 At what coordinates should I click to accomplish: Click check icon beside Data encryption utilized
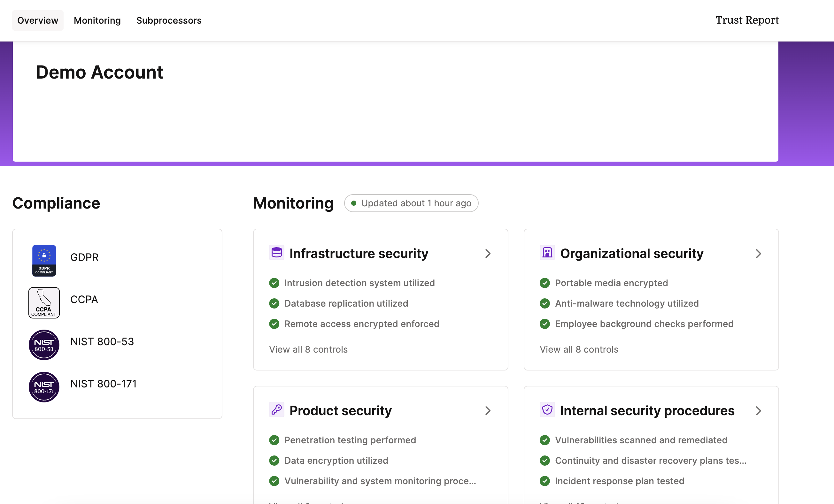point(274,460)
